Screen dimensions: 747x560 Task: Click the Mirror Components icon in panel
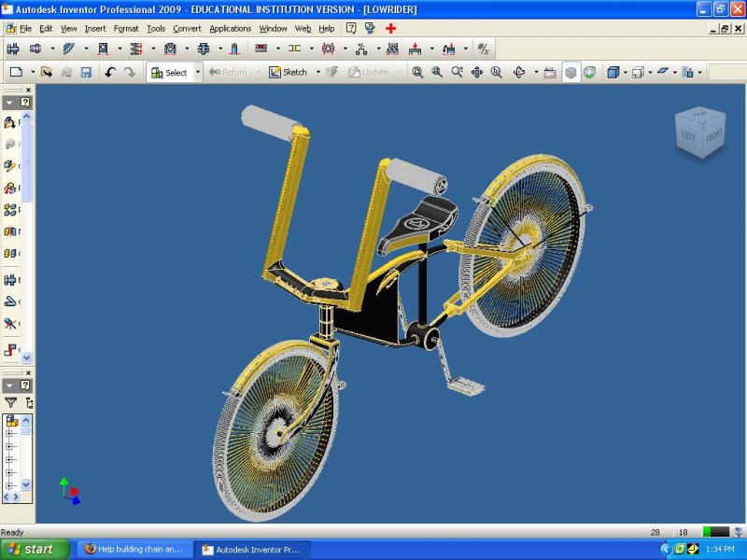pos(9,231)
